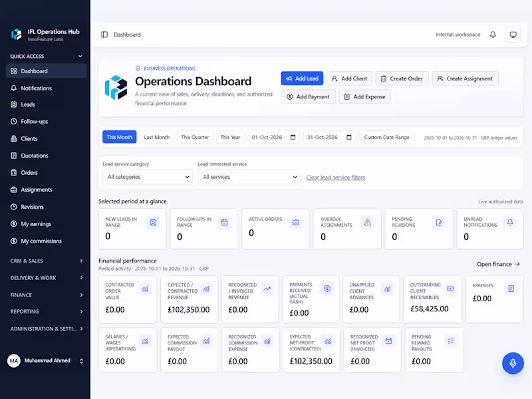532x399 pixels.
Task: Click the Add Lead button
Action: 302,78
